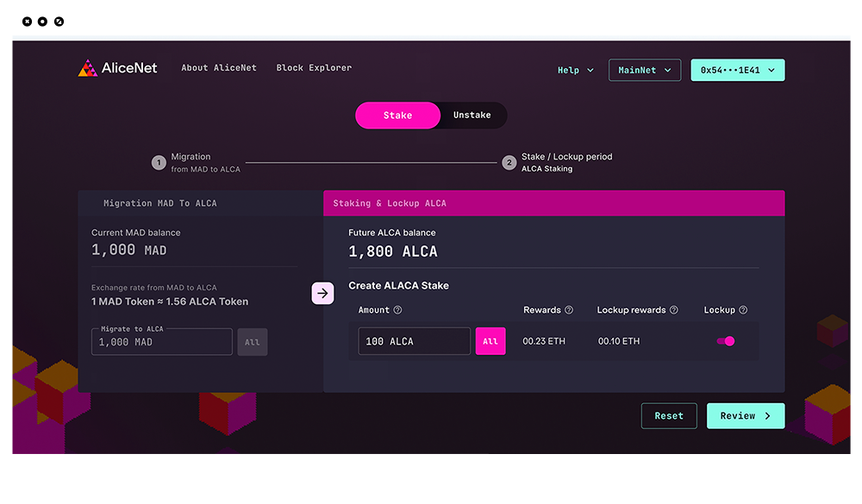Screen dimensions: 862x504
Task: Click the AliceNet logo icon
Action: (x=87, y=68)
